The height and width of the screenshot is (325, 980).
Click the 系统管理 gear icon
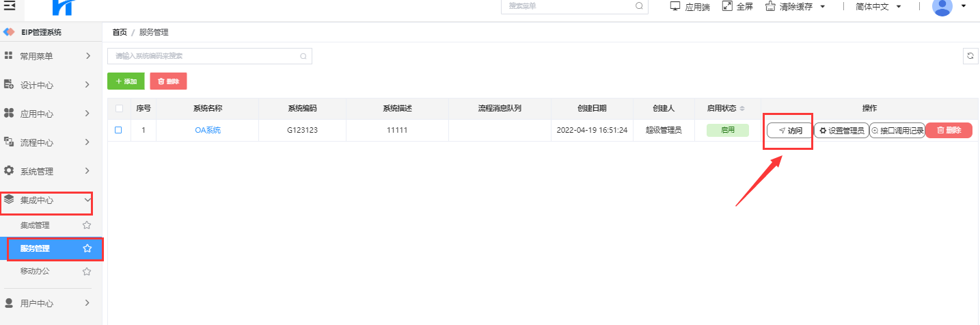coord(9,170)
